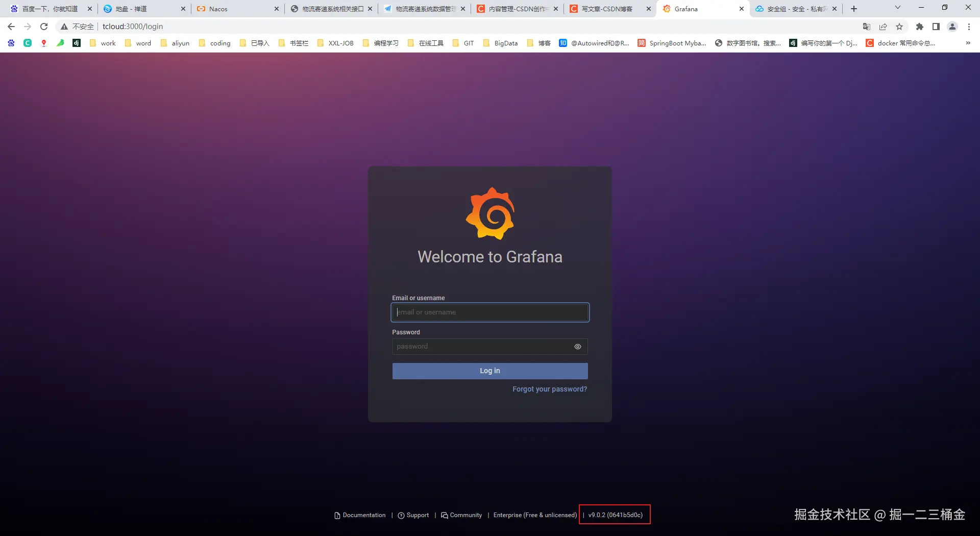Viewport: 980px width, 536px height.
Task: Show password with the eye icon
Action: (577, 347)
